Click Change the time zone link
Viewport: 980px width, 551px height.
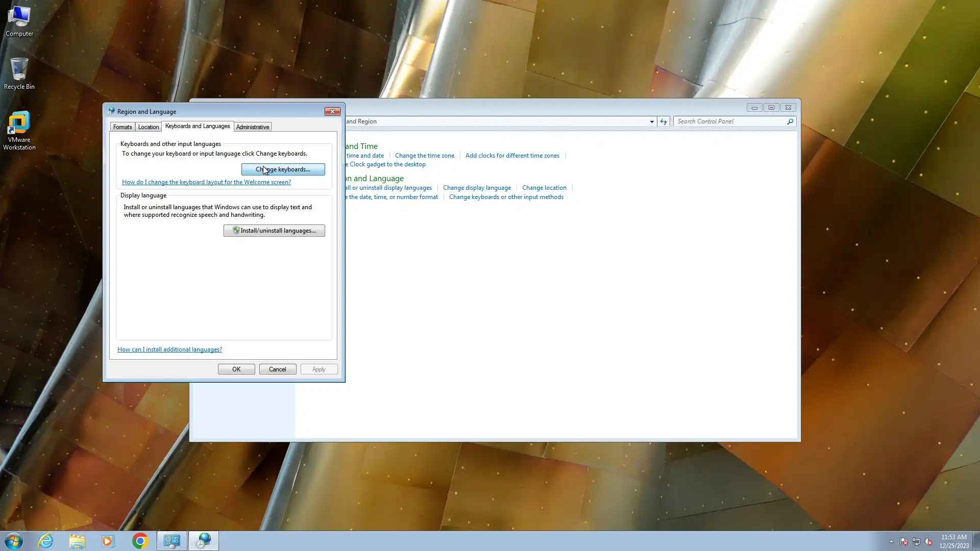point(424,156)
